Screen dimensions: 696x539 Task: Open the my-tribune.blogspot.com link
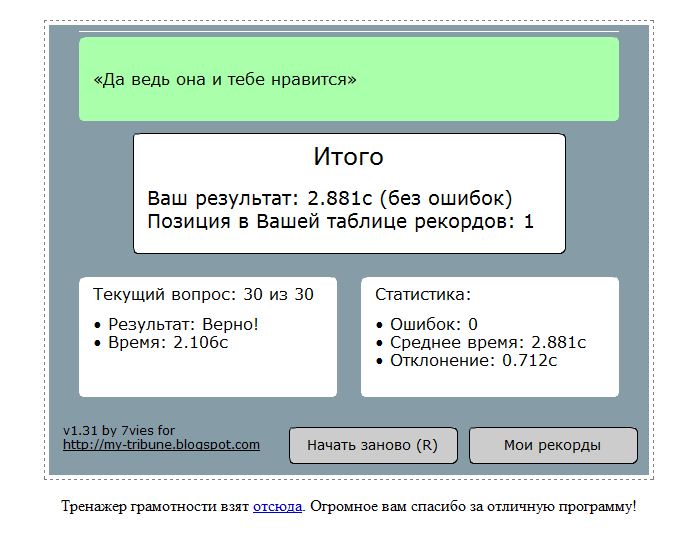161,445
